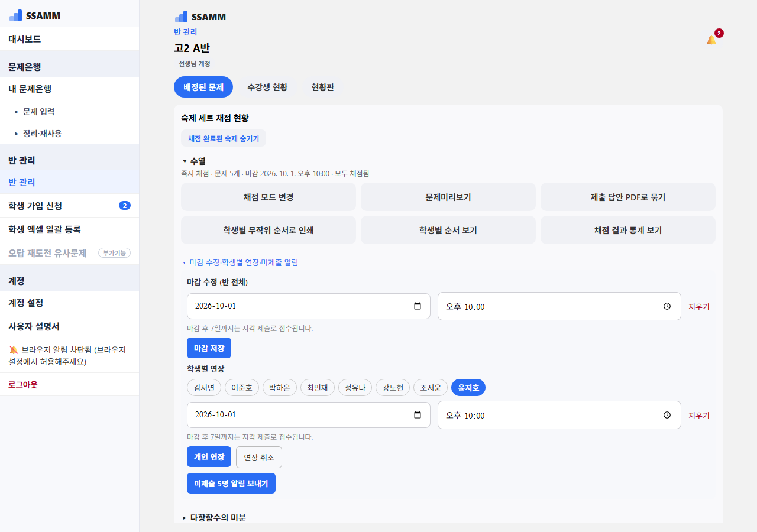Click 채점 모드 변경 button

point(268,197)
